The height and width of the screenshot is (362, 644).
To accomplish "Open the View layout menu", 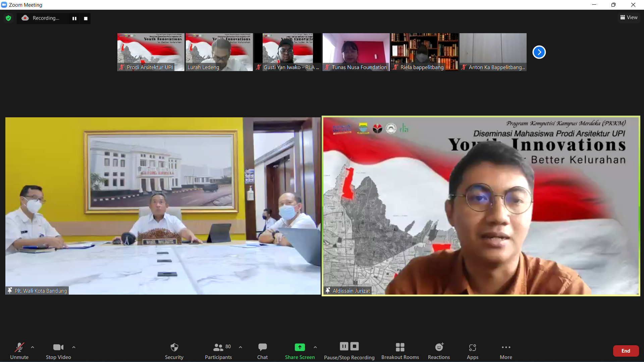I will pyautogui.click(x=629, y=17).
